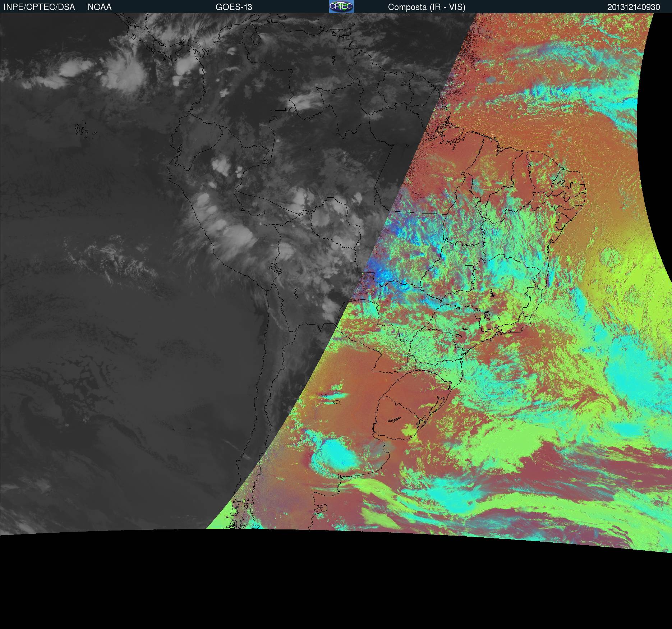Click the NOAA label in header
The width and height of the screenshot is (672, 629).
click(x=100, y=7)
